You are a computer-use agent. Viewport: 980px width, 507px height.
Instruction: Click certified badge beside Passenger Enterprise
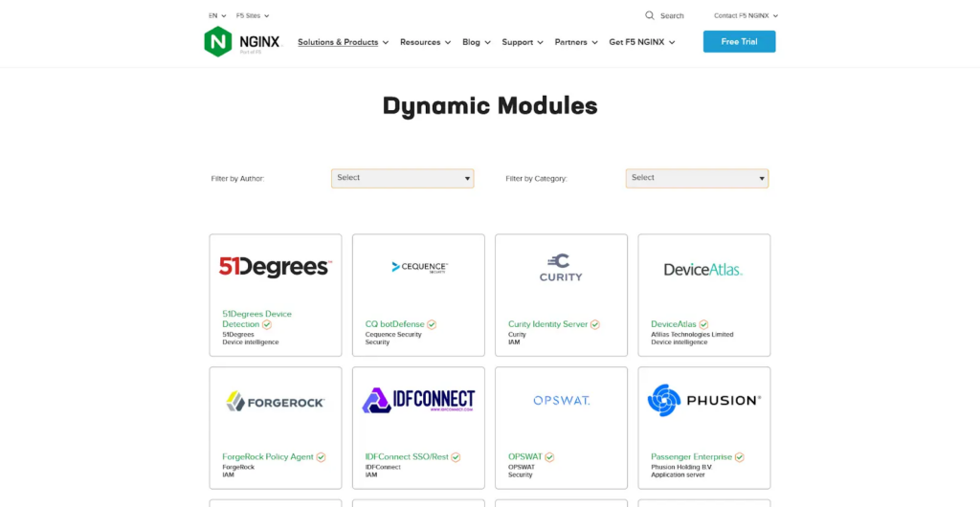click(740, 457)
